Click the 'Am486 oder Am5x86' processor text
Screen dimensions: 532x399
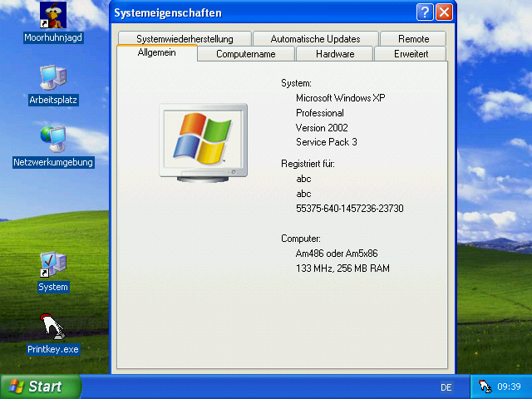337,254
